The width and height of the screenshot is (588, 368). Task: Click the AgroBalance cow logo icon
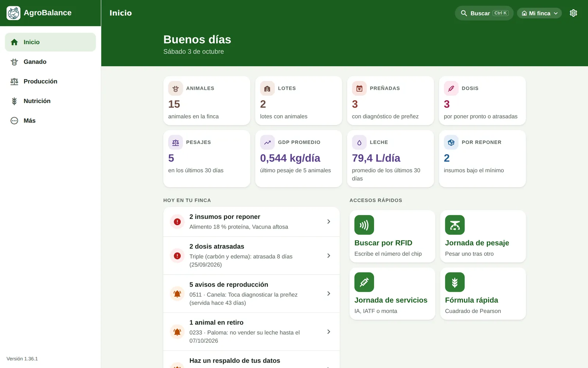(x=14, y=13)
